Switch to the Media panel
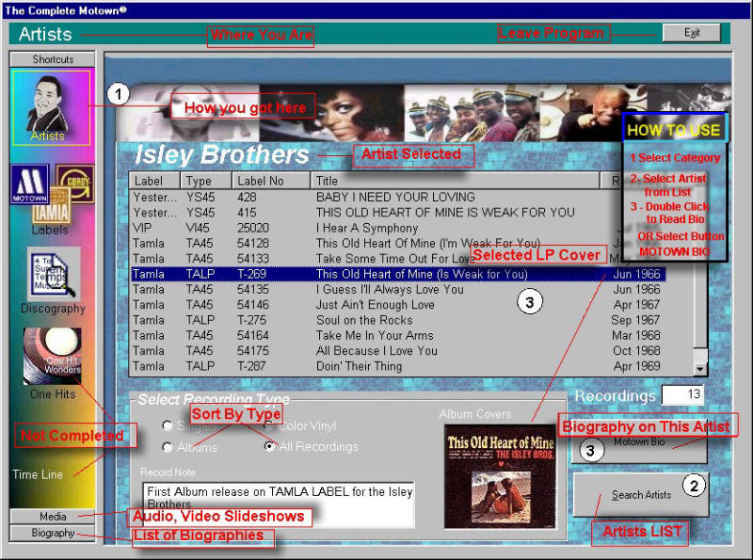Screen dimensions: 753x560 pos(53,517)
